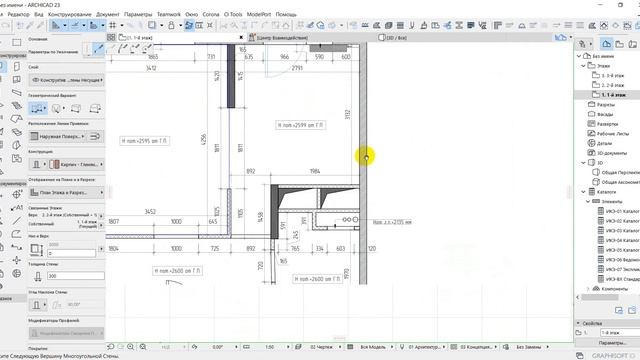Screen dimensions: 640x360
Task: Open the Wall default settings dialog icon
Action: click(88, 49)
